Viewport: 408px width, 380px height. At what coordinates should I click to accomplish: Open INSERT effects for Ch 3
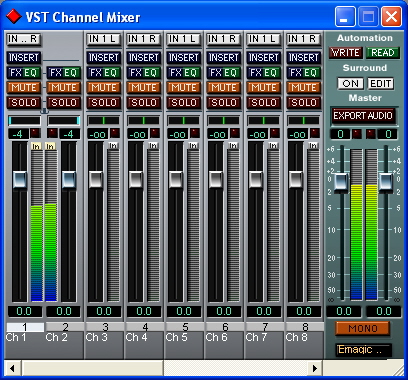[104, 58]
